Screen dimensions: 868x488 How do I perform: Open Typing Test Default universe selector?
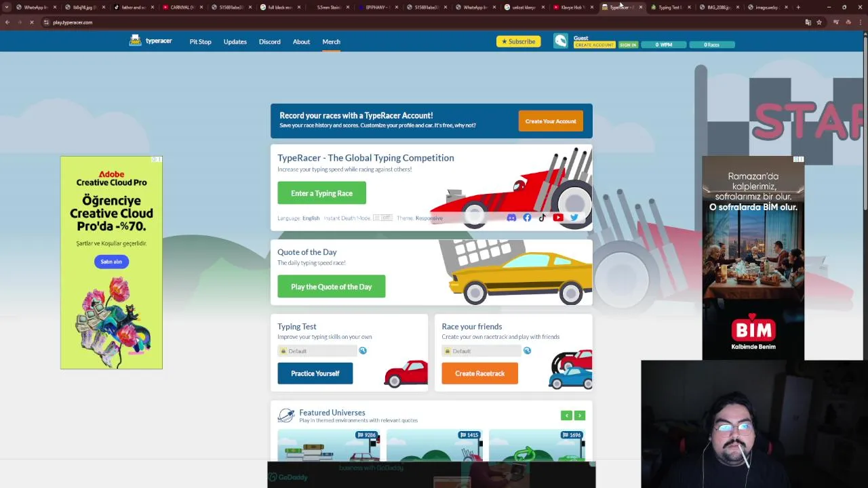(x=317, y=351)
